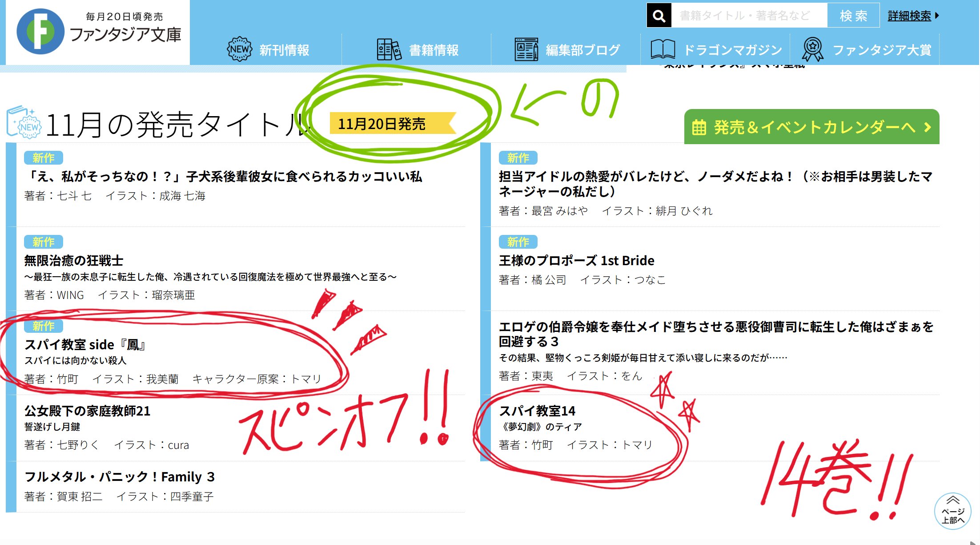Click the newspaper icon for 編集部ブログ
This screenshot has width=980, height=545.
click(x=526, y=49)
